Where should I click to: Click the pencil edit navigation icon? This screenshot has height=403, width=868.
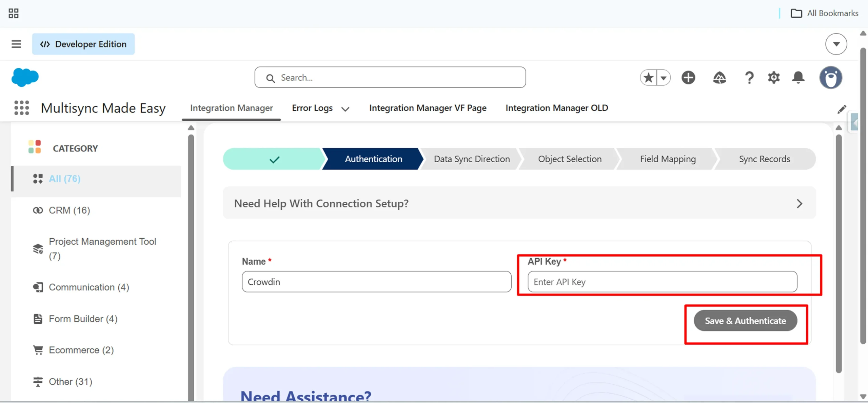842,109
